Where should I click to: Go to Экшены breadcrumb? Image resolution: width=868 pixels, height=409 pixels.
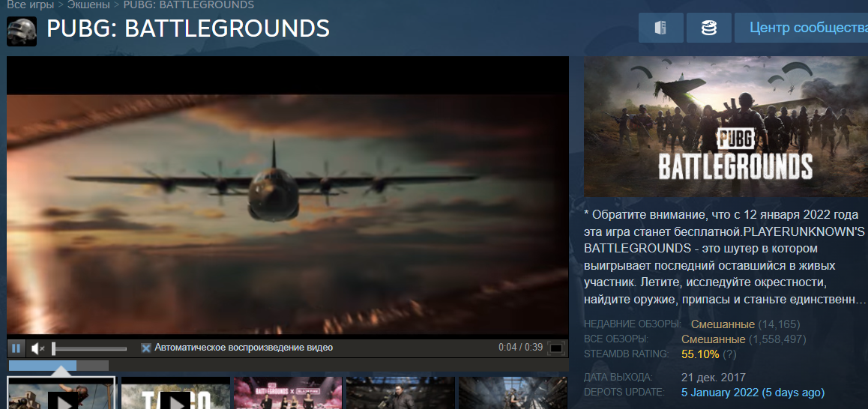[x=88, y=5]
